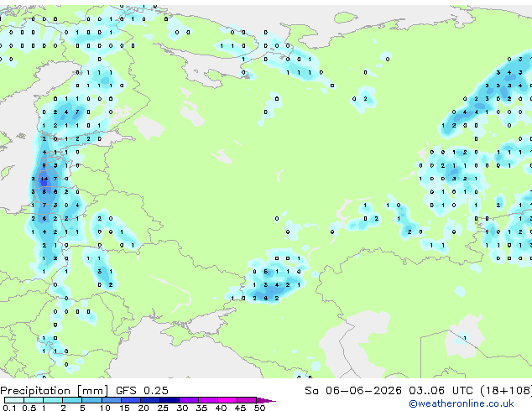Click the 25–30 mm legend color box
532x411 pixels.
(x=170, y=400)
